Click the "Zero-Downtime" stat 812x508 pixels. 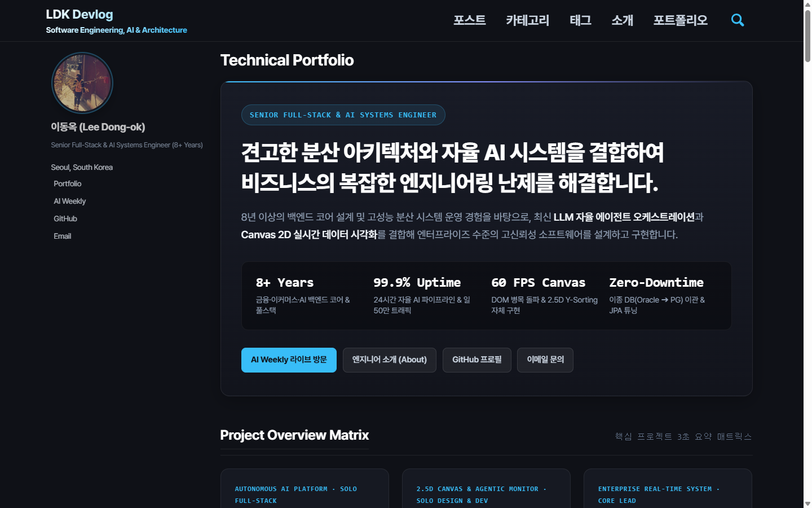(656, 283)
